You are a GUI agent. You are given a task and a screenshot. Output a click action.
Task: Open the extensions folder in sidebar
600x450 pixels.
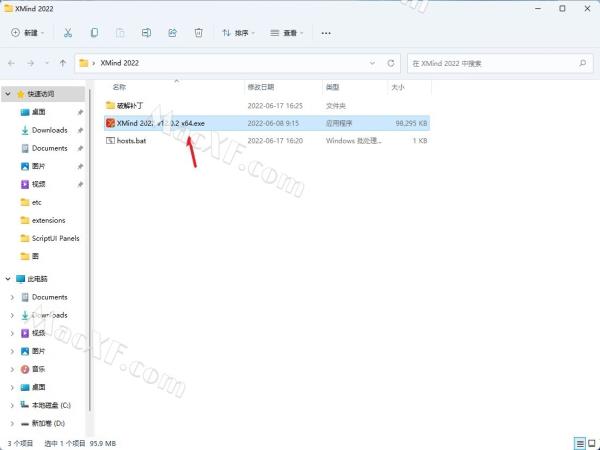48,220
